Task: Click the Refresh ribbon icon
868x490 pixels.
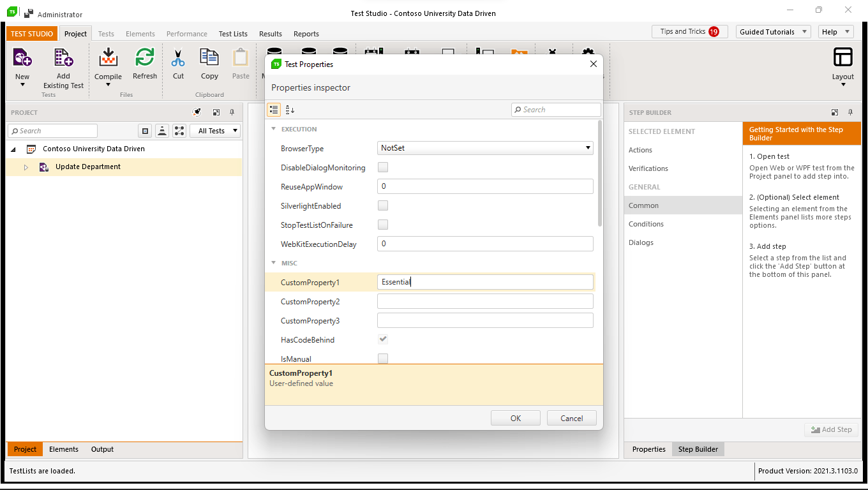Action: [x=145, y=57]
